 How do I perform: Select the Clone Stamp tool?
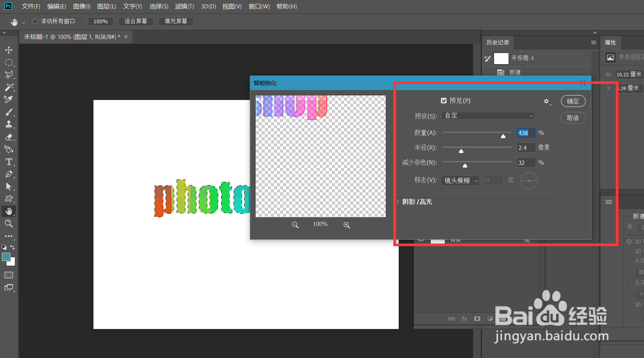(9, 124)
